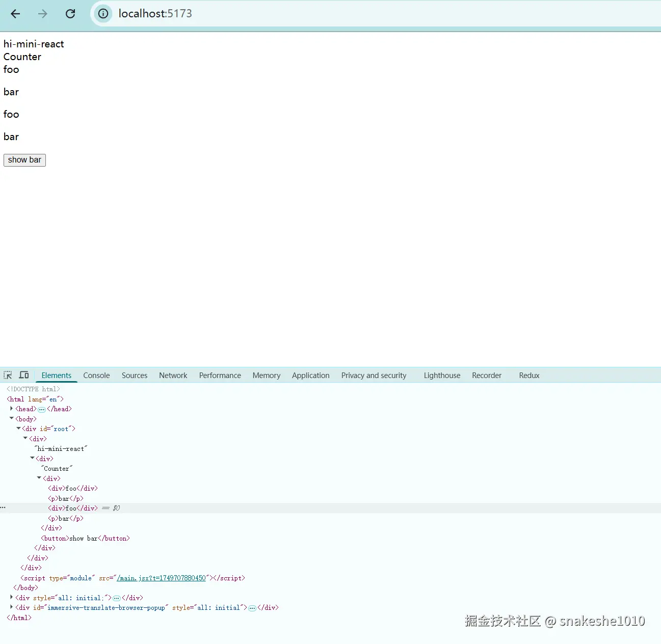Expand the div style all: initial; node

pyautogui.click(x=11, y=597)
